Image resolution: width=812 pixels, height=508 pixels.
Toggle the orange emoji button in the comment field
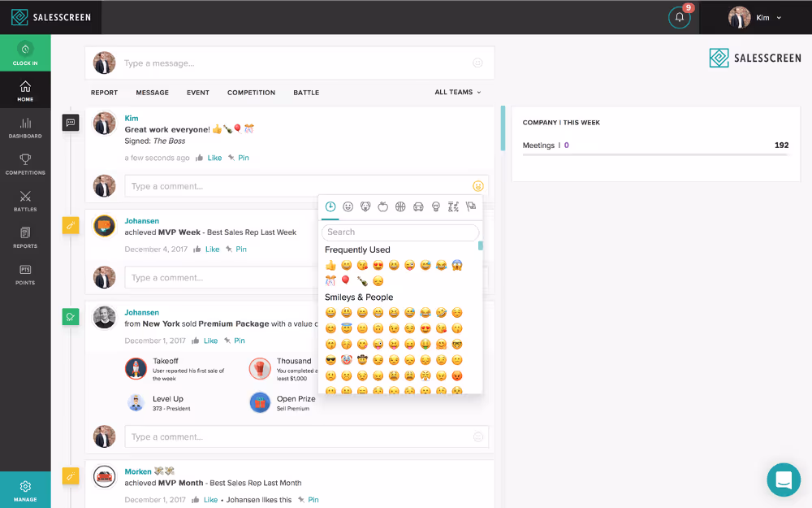tap(477, 185)
